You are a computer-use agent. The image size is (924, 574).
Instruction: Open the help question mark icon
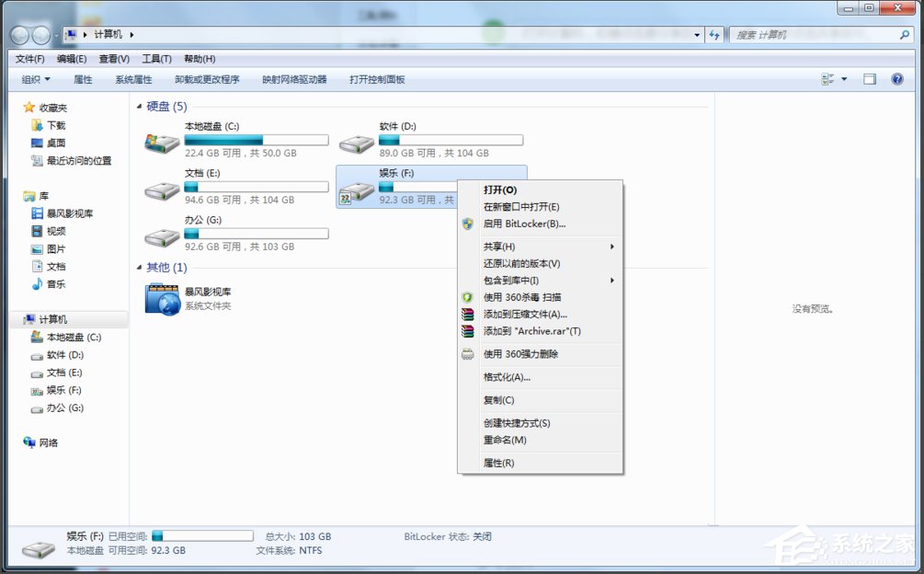coord(896,79)
